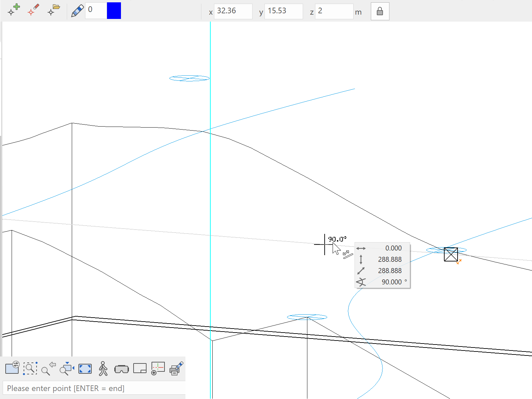Click the z coordinate field
The width and height of the screenshot is (532, 399).
click(334, 11)
